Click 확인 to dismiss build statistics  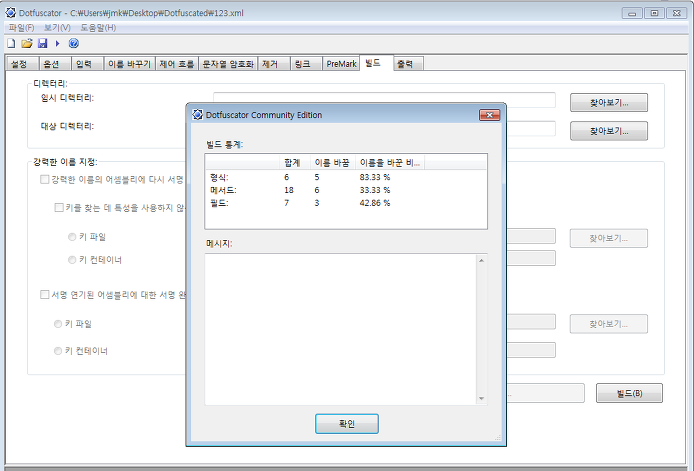pos(347,424)
